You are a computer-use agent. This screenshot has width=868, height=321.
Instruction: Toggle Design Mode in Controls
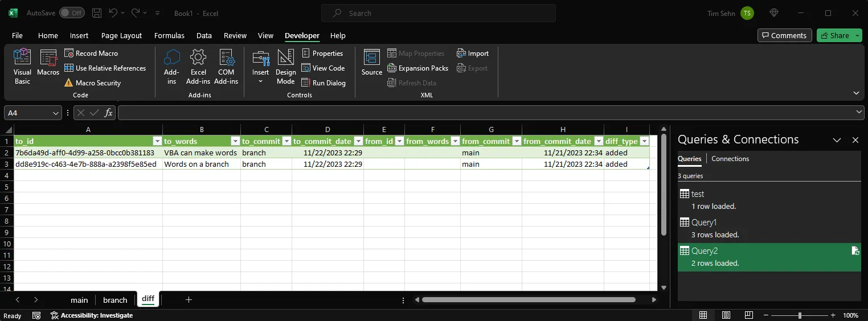point(285,67)
